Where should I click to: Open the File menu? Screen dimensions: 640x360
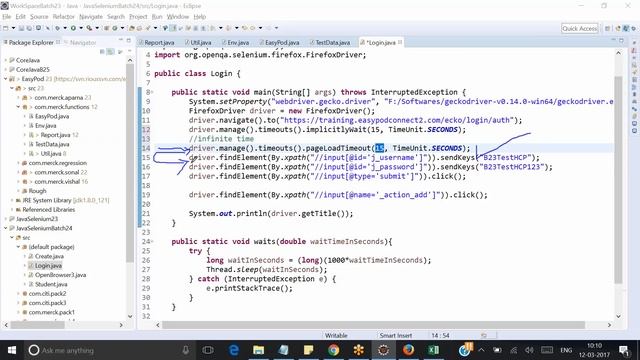(x=7, y=17)
